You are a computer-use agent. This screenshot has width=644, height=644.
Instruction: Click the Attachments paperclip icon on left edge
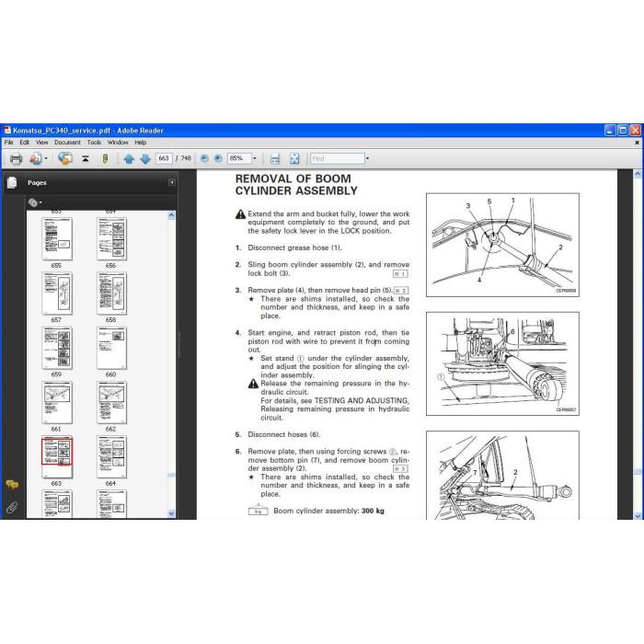12,508
